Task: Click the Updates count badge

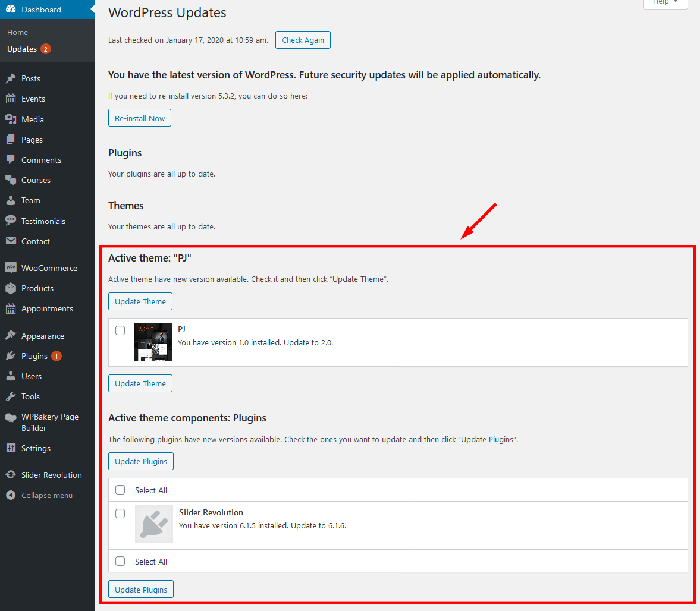Action: point(46,49)
